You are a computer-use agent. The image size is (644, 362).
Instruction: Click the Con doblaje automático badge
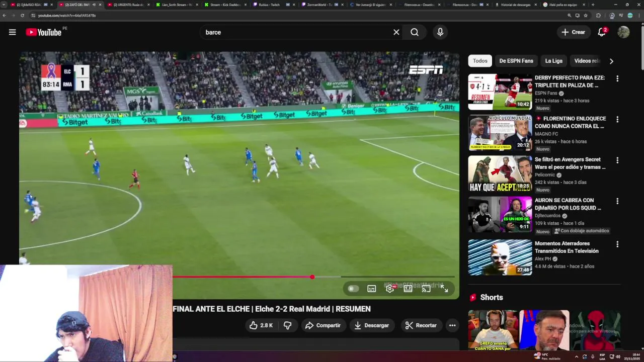click(x=582, y=231)
